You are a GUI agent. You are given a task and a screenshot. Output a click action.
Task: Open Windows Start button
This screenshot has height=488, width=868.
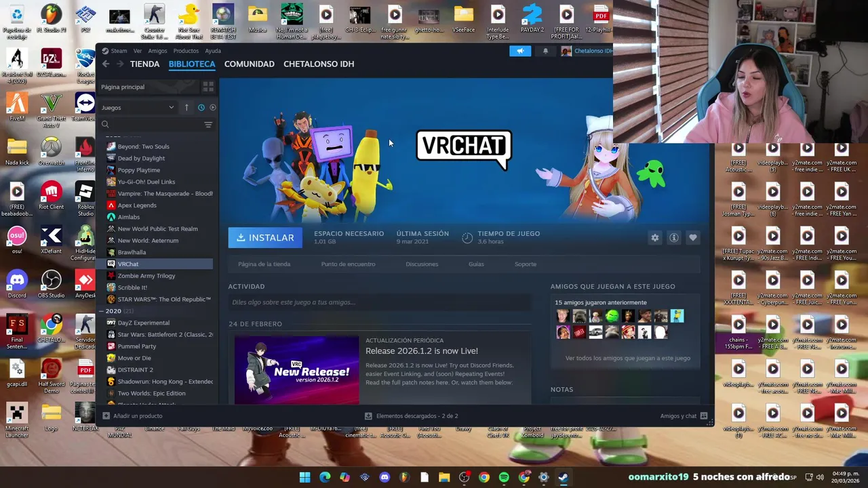point(305,477)
